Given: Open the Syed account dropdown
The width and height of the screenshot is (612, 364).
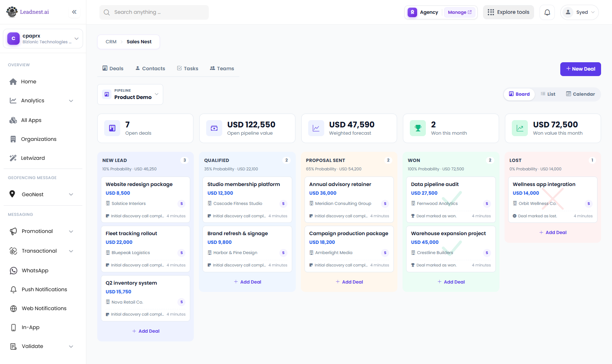Looking at the screenshot, I should pyautogui.click(x=580, y=12).
